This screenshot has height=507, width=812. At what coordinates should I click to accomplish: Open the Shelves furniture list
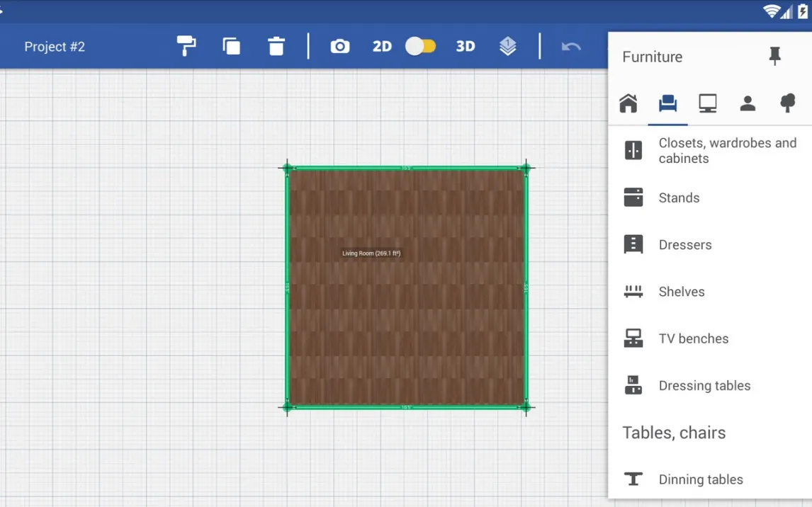click(681, 292)
